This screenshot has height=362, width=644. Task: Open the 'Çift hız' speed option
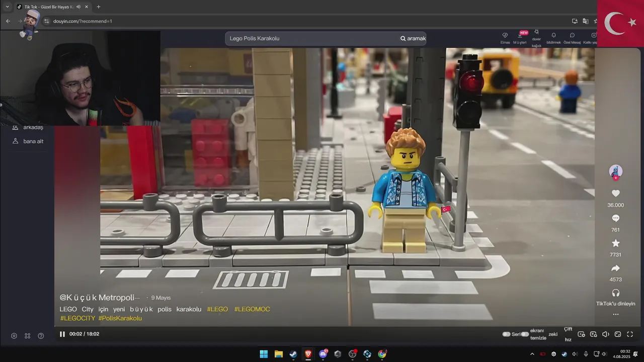point(568,334)
